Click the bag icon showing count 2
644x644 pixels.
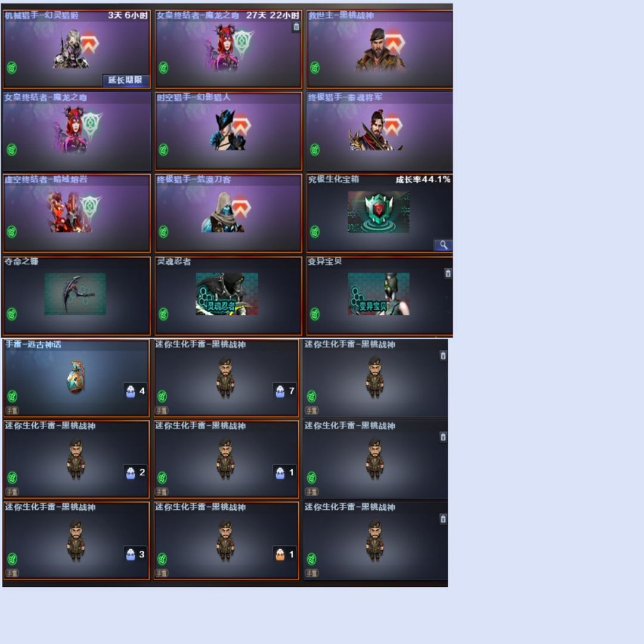[131, 473]
